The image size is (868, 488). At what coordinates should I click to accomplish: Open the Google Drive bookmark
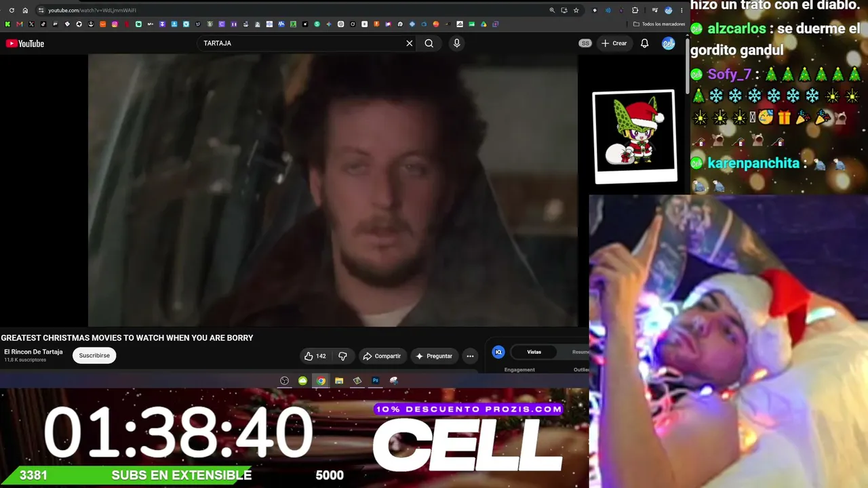click(x=484, y=24)
